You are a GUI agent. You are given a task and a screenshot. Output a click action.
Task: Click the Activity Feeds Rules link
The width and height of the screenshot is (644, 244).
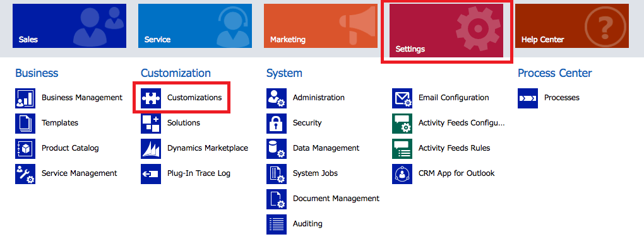[x=454, y=148]
